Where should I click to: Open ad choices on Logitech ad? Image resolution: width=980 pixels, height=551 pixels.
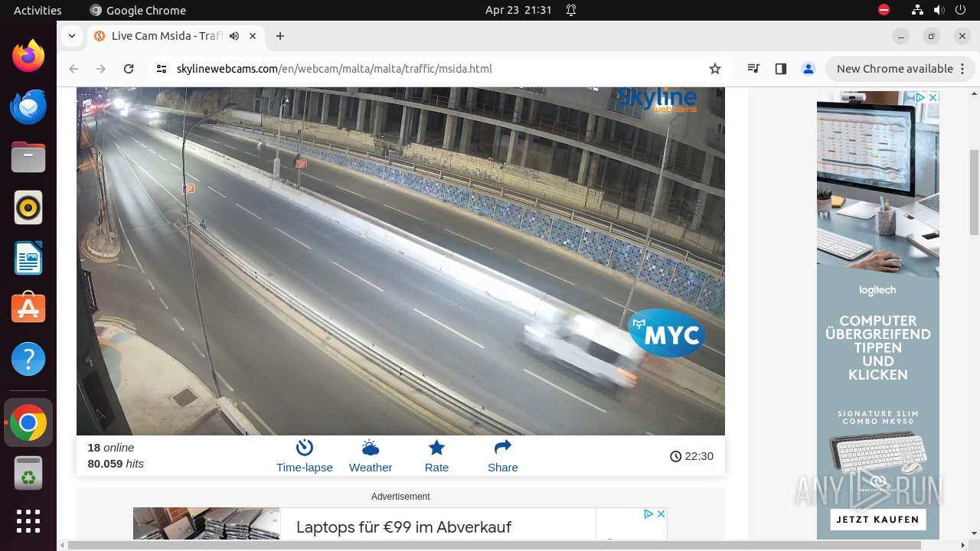[921, 97]
